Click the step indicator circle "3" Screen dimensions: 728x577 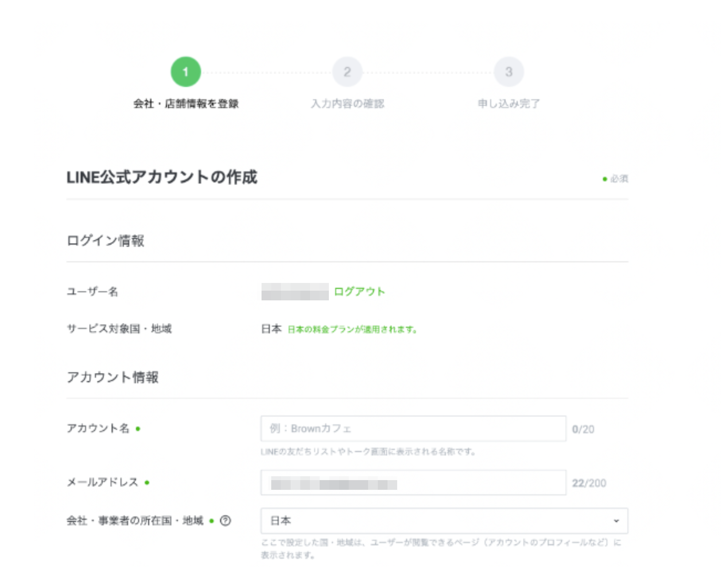click(x=509, y=71)
